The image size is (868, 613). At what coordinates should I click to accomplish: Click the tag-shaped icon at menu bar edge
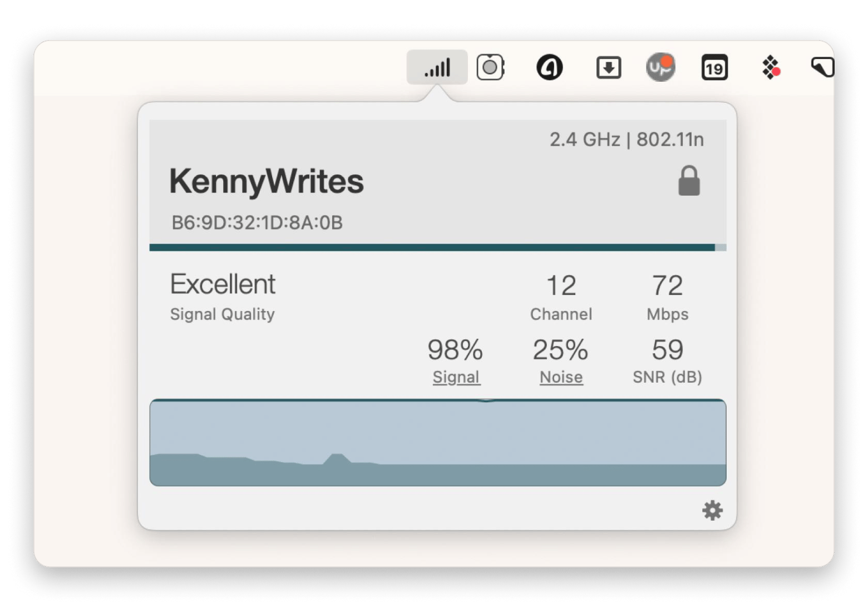click(x=822, y=67)
